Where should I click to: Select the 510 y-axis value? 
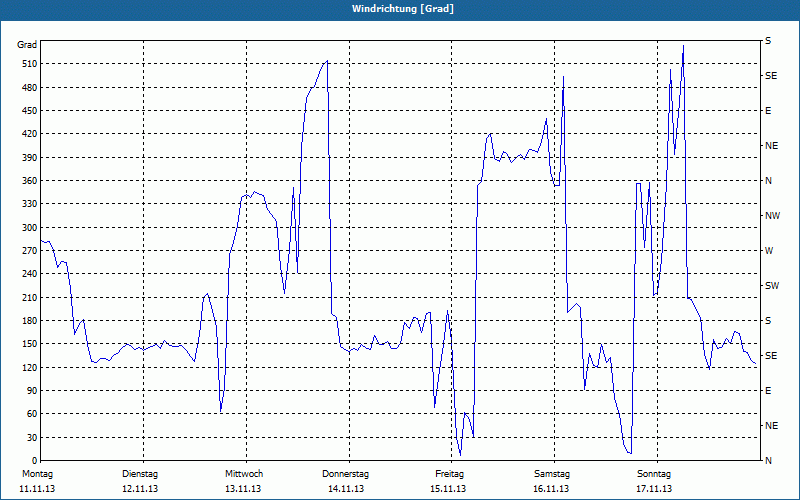point(30,64)
